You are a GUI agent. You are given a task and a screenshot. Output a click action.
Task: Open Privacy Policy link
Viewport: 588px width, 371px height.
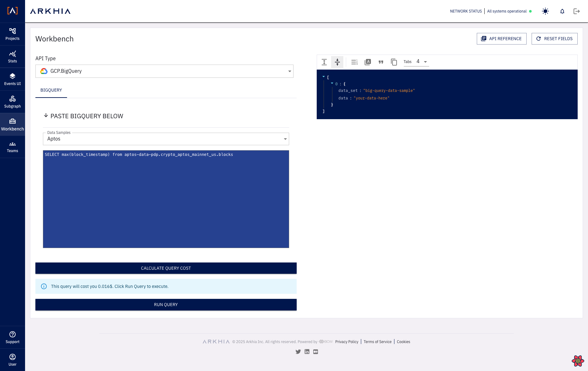click(x=347, y=342)
